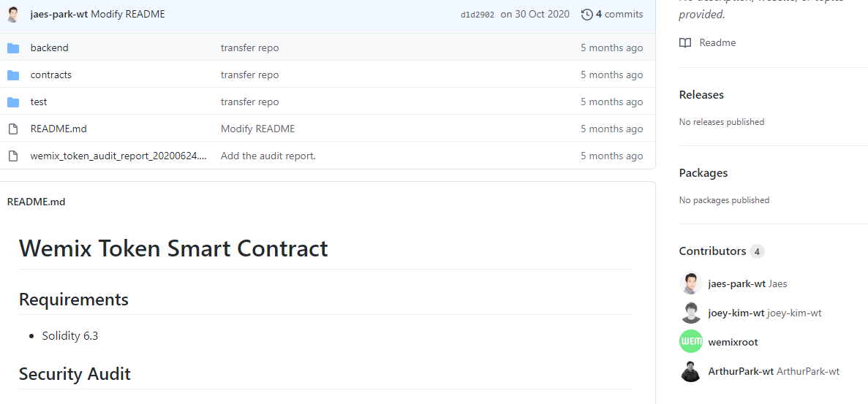
Task: Open the 'transfer repo' commit for backend
Action: (249, 48)
